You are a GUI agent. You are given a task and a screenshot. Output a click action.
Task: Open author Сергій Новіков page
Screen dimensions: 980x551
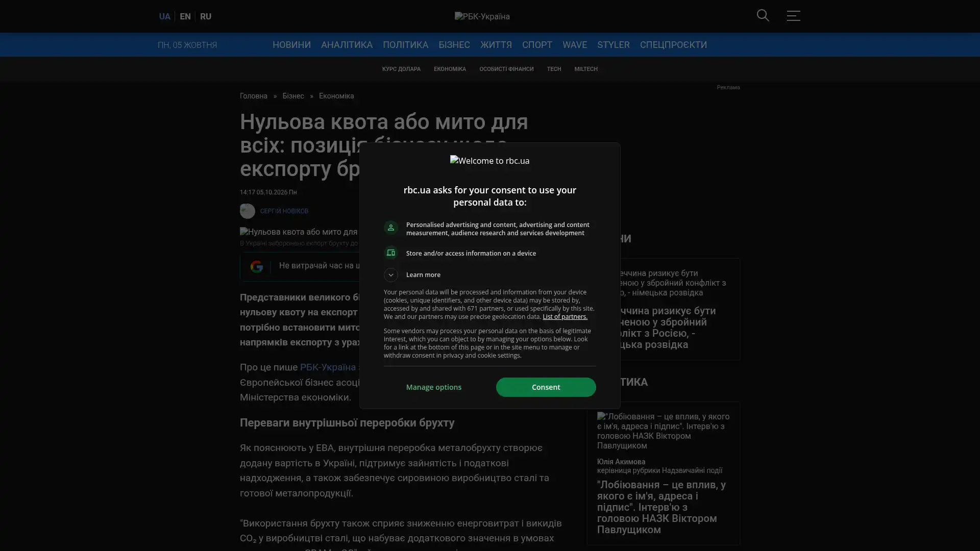point(284,211)
